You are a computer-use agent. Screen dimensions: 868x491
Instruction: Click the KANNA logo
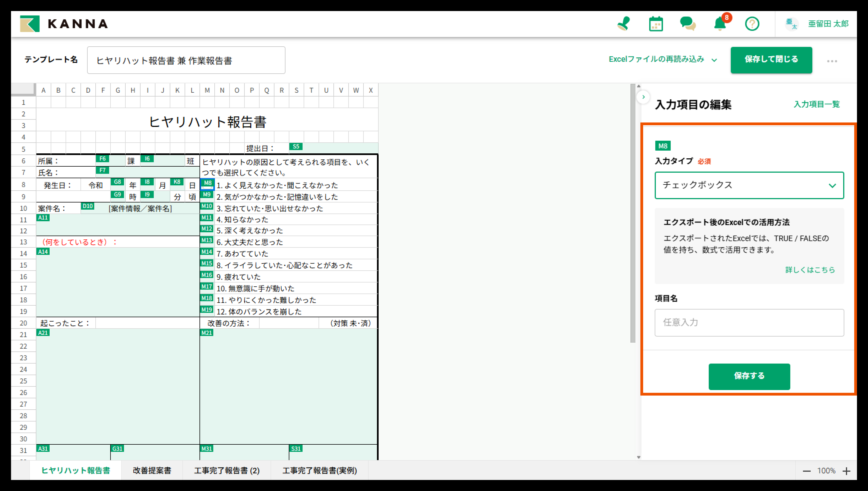point(64,24)
